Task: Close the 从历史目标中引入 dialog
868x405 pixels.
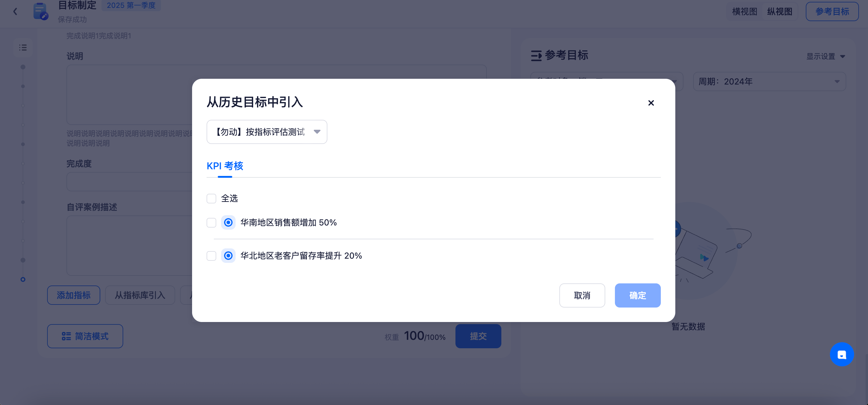Action: click(651, 103)
